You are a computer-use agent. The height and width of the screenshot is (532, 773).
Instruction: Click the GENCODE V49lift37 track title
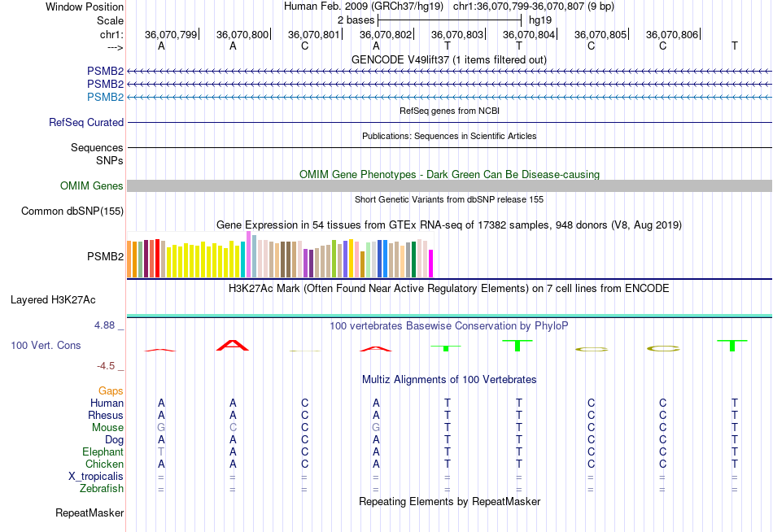click(x=449, y=59)
